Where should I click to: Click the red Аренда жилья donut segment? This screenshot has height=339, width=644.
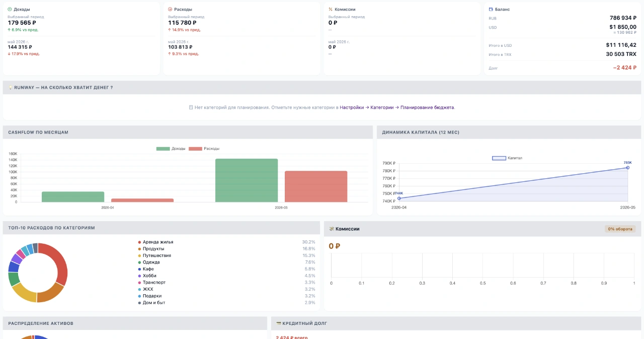pyautogui.click(x=60, y=261)
